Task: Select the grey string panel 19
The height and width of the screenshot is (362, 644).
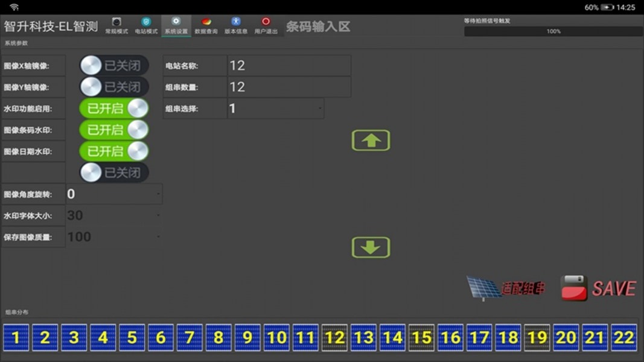Action: tap(537, 337)
